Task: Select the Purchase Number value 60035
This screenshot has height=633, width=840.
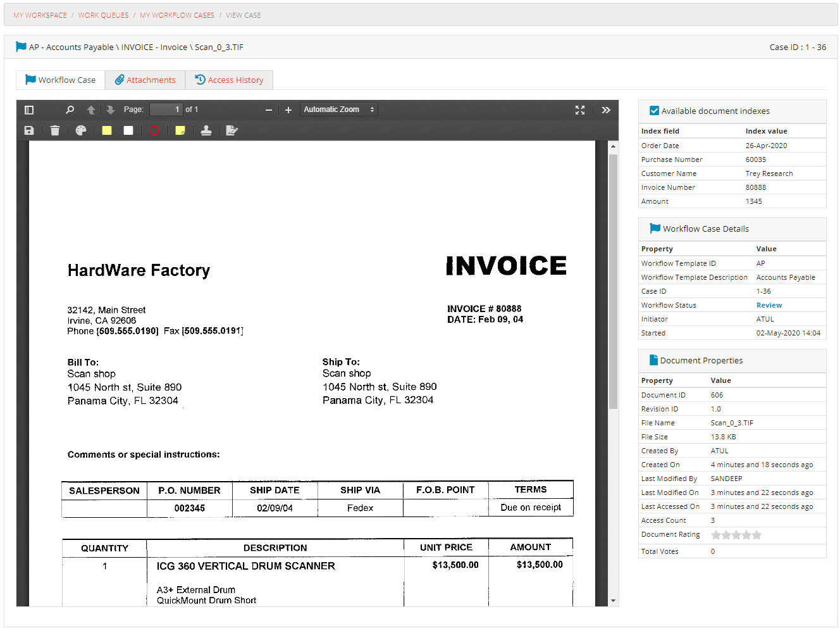Action: [x=756, y=160]
